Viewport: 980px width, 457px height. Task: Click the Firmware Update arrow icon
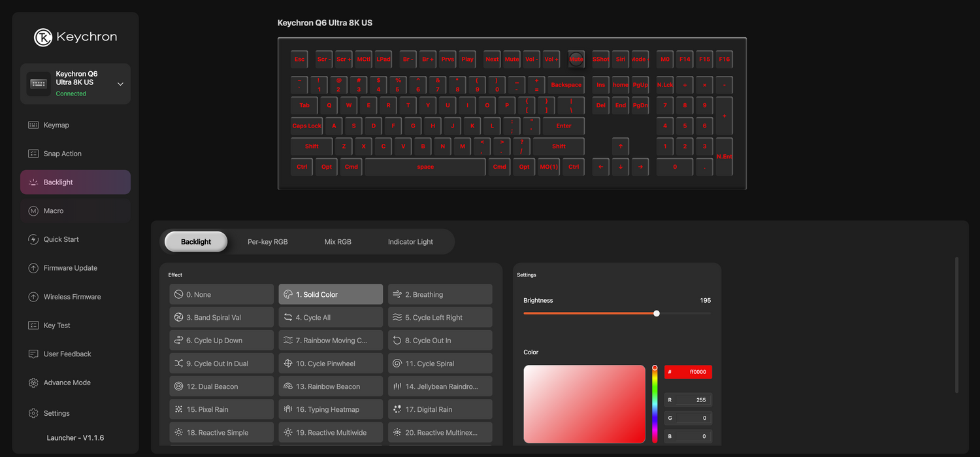pyautogui.click(x=33, y=268)
